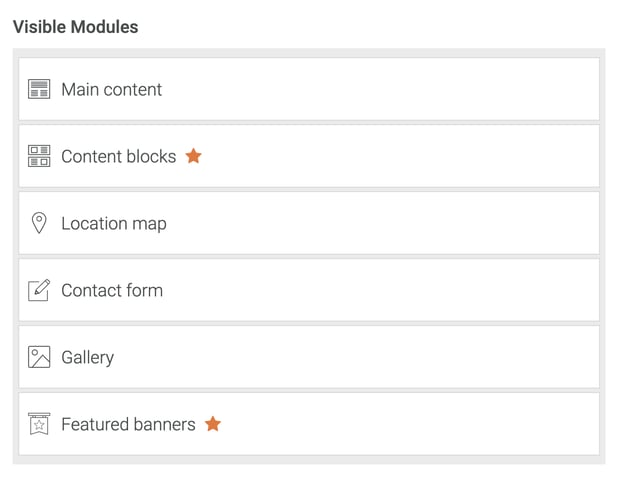The height and width of the screenshot is (482, 621).
Task: Click empty area of Gallery row
Action: pyautogui.click(x=400, y=358)
